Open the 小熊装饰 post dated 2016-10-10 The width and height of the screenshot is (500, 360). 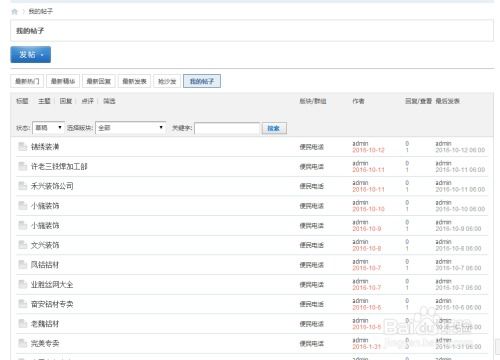[x=45, y=206]
